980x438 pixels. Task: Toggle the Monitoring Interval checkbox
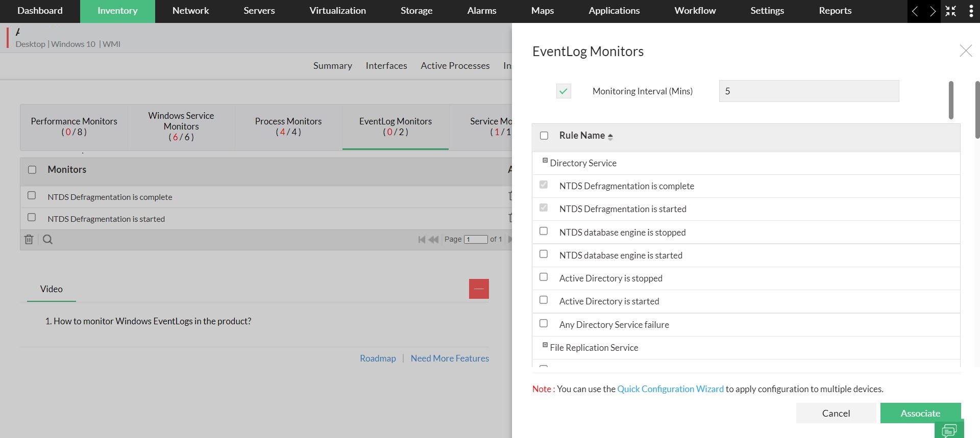click(563, 91)
